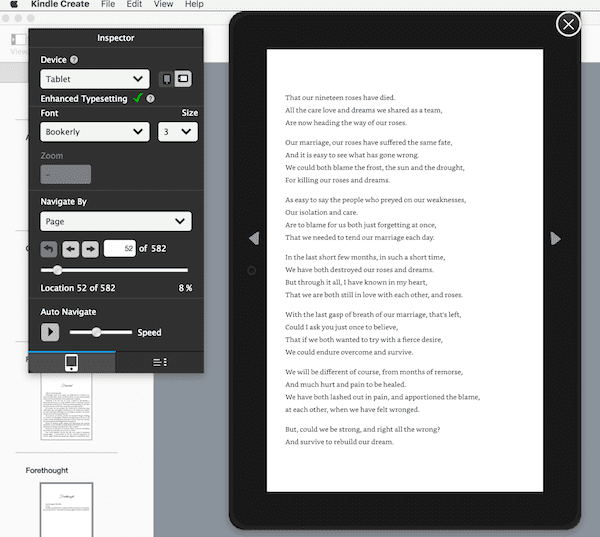Image resolution: width=600 pixels, height=537 pixels.
Task: Go to previous page with left arrow button
Action: 70,249
